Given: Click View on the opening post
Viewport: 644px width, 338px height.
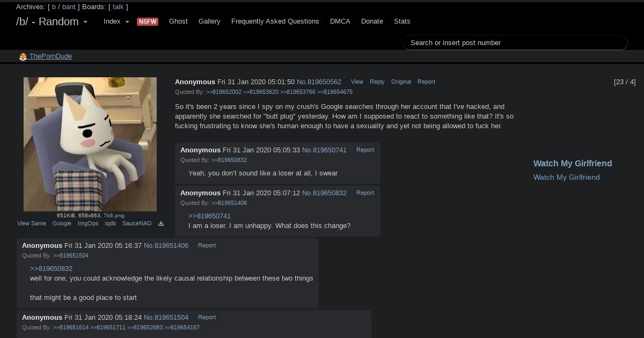Looking at the screenshot, I should click(357, 82).
